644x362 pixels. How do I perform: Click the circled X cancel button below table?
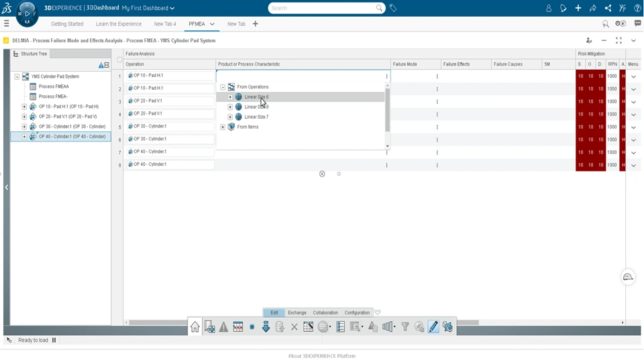tap(322, 174)
